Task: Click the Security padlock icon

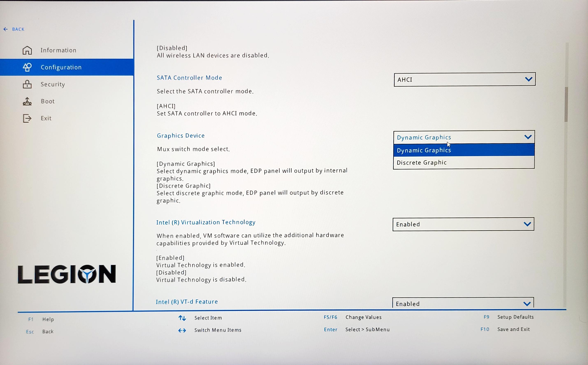Action: [x=27, y=84]
